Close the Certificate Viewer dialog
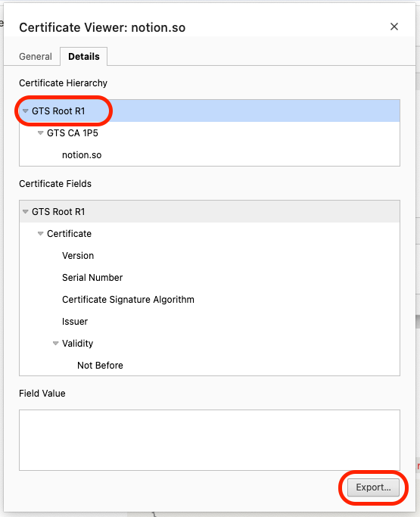The height and width of the screenshot is (517, 420). pyautogui.click(x=394, y=26)
